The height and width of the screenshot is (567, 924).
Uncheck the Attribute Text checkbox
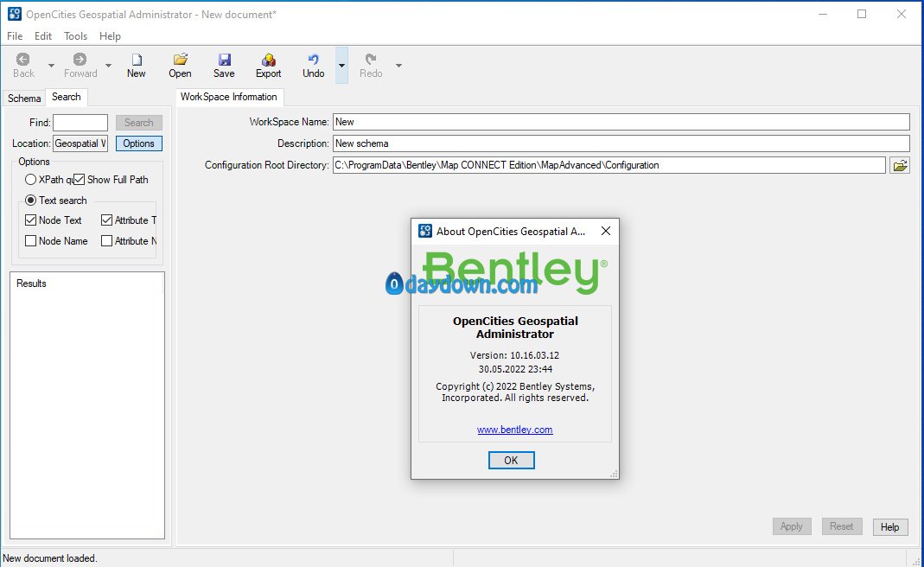click(x=106, y=220)
